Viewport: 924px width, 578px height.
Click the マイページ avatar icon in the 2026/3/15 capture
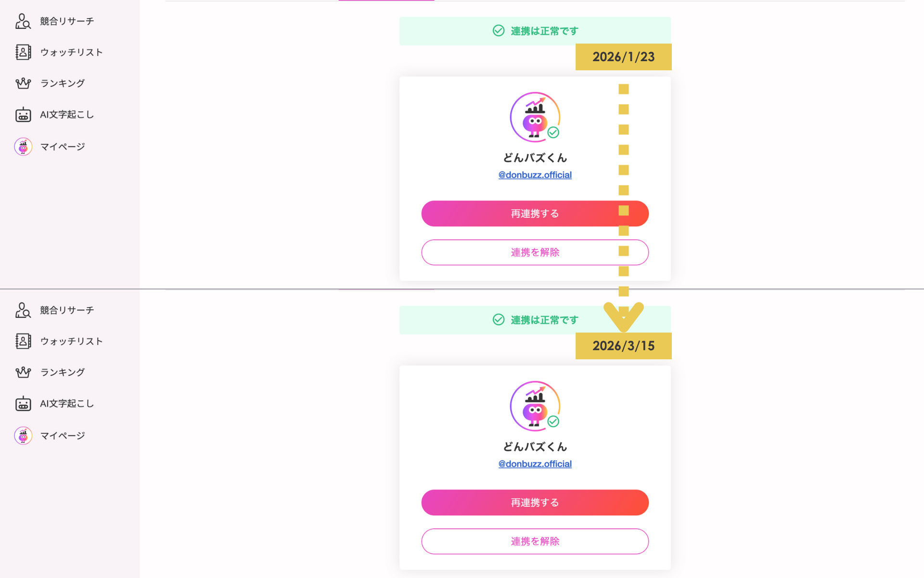[23, 435]
